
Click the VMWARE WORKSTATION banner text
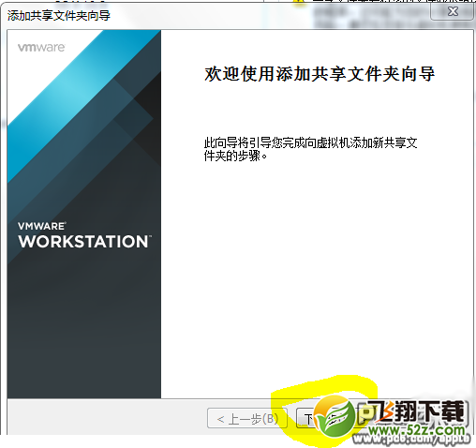pos(84,235)
